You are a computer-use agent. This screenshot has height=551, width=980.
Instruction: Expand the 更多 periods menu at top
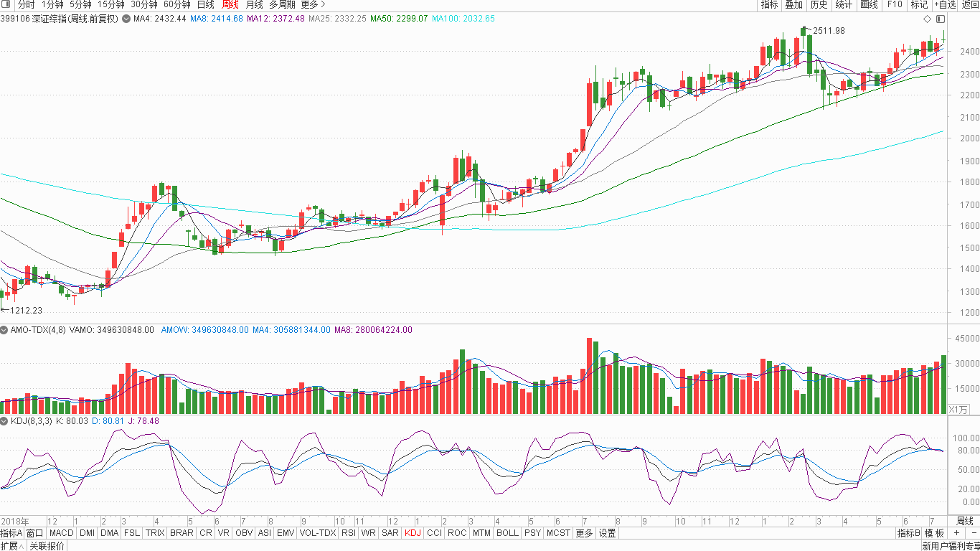pyautogui.click(x=313, y=4)
